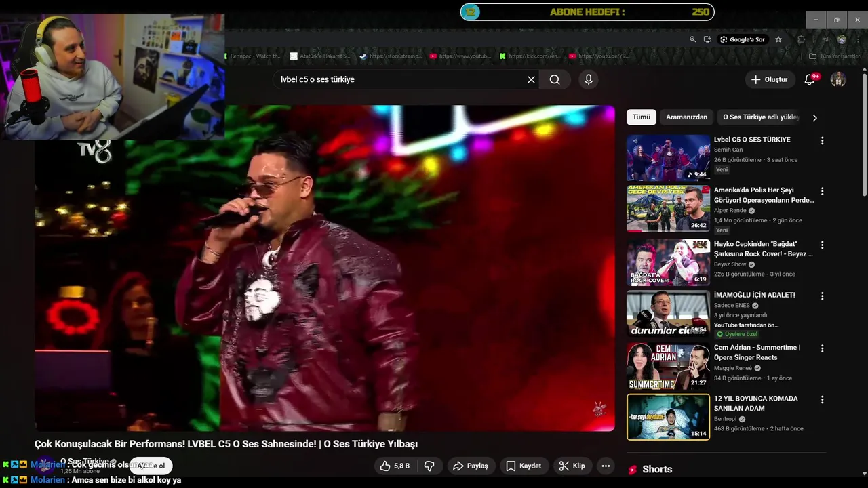This screenshot has height=488, width=868.
Task: Click the video player to pause playback
Action: pos(325,268)
